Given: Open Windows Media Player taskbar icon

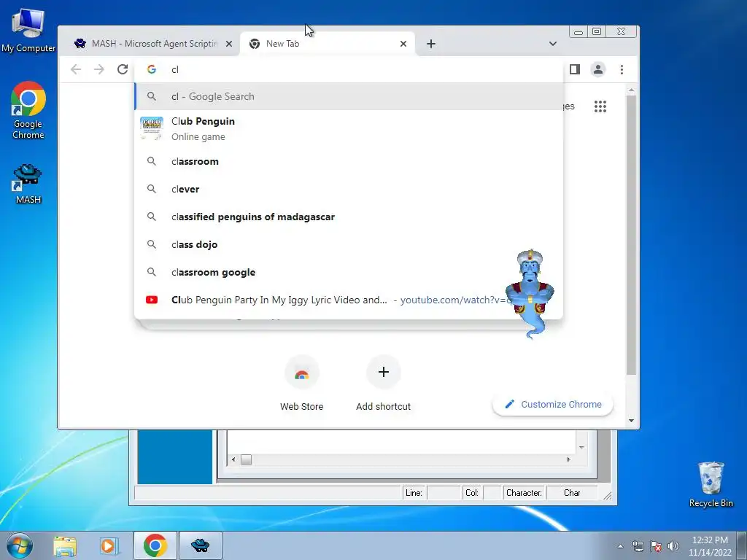Looking at the screenshot, I should [108, 545].
